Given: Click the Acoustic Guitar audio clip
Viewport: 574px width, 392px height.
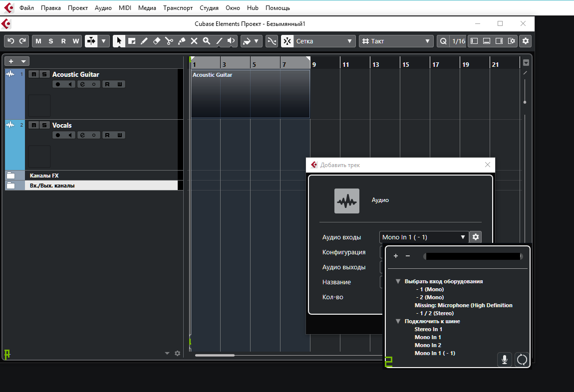Looking at the screenshot, I should [x=250, y=95].
